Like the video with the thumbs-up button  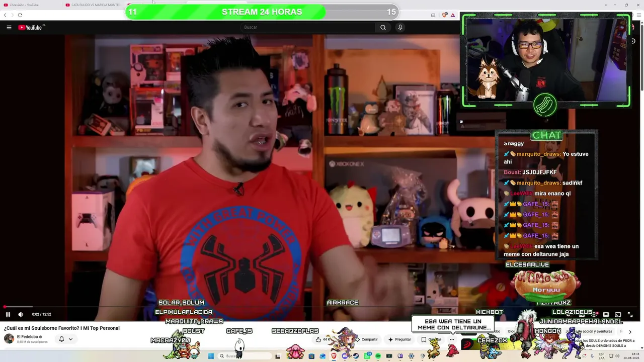click(322, 340)
